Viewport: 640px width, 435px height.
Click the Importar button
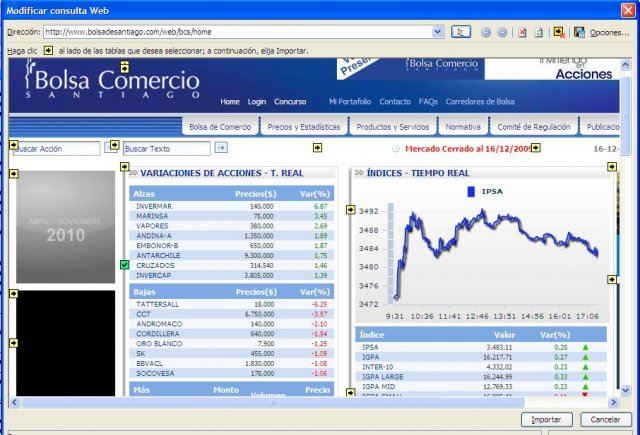547,419
